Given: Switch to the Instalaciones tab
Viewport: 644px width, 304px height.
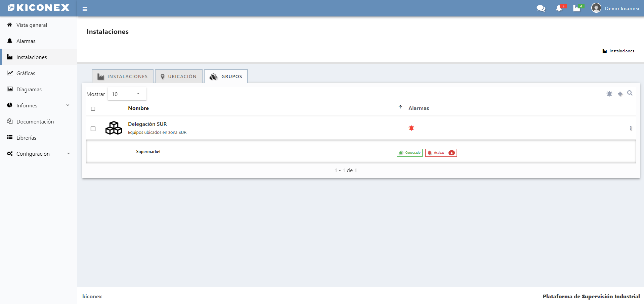Looking at the screenshot, I should point(123,77).
